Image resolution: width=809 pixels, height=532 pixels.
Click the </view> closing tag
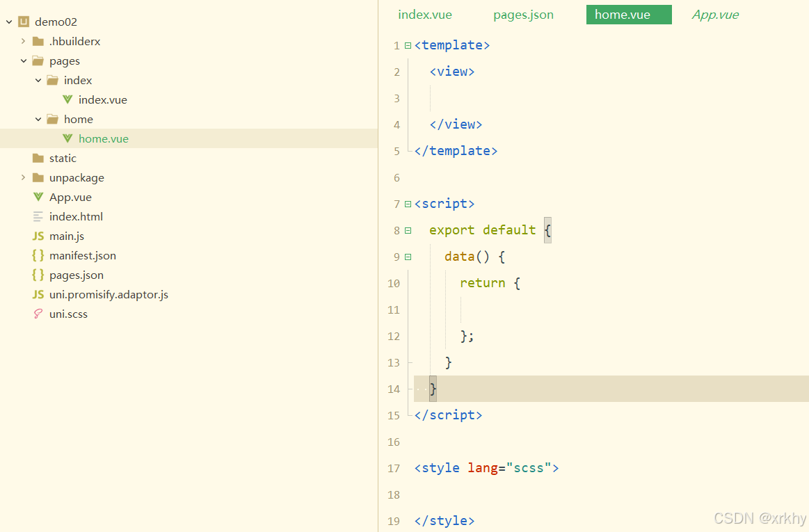tap(456, 124)
